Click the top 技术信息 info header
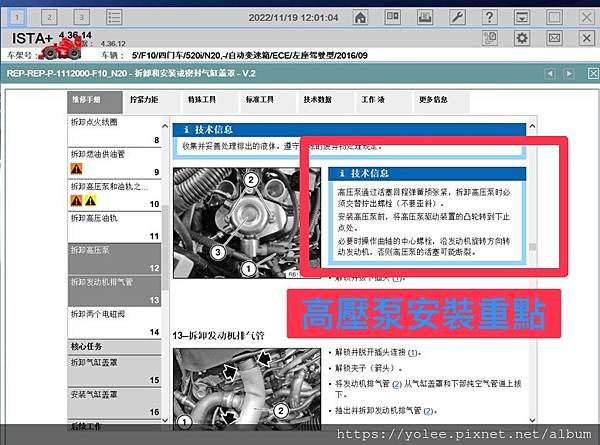 [x=349, y=130]
